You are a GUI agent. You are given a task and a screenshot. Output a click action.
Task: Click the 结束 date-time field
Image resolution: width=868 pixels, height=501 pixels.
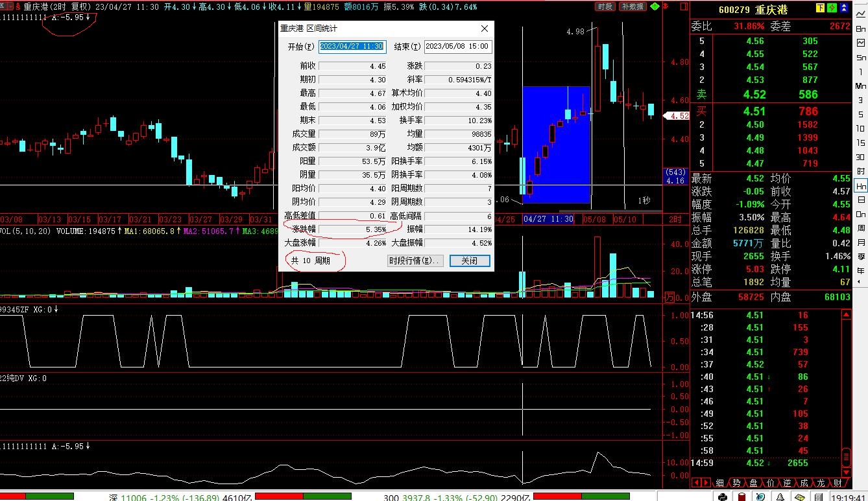pos(458,47)
